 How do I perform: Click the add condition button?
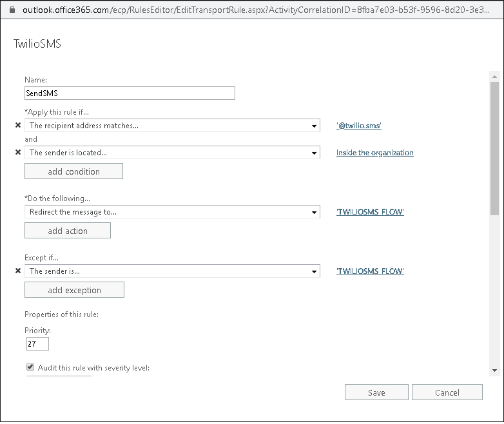[x=73, y=171]
